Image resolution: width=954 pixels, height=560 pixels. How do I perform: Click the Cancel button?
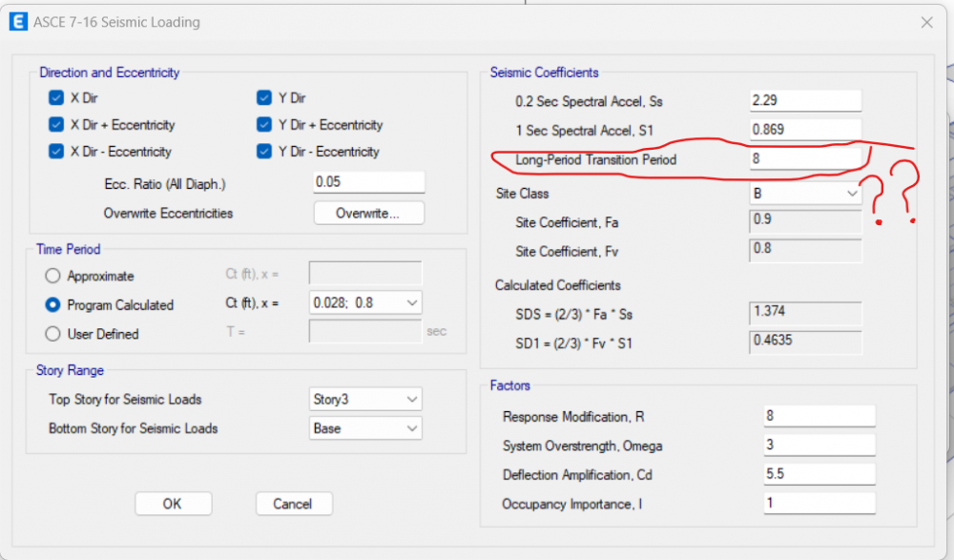pos(294,504)
